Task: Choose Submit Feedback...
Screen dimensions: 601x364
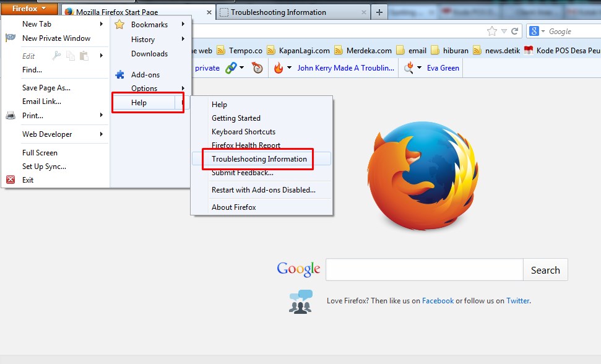Action: pos(243,173)
